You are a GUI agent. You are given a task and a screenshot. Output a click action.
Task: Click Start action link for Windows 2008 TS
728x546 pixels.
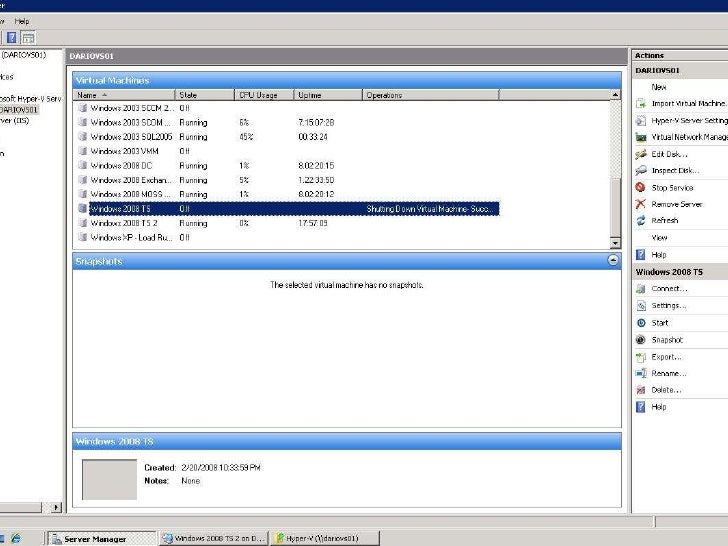coord(660,323)
